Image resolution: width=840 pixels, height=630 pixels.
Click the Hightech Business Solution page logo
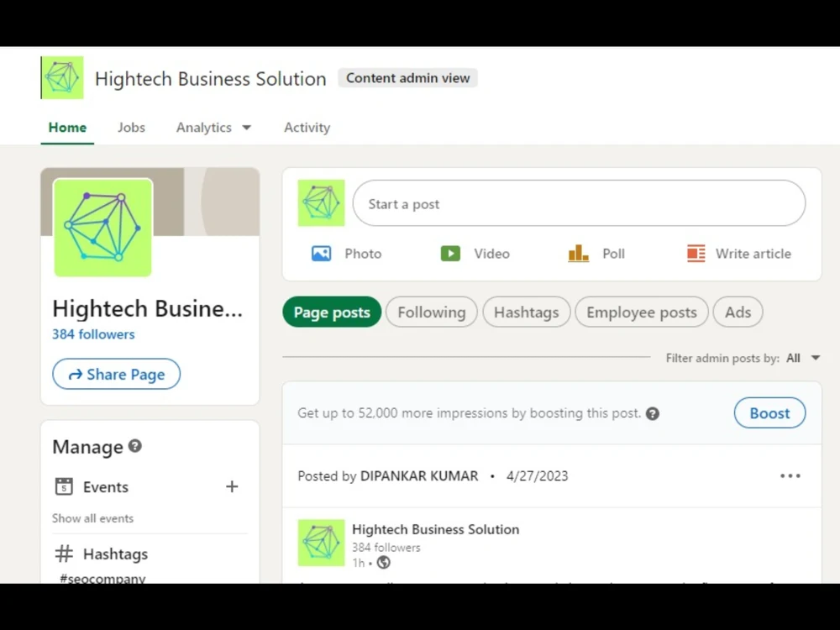(x=61, y=76)
